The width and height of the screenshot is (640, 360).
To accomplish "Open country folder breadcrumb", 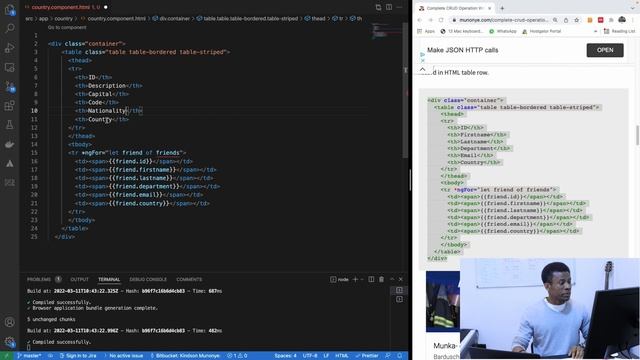I will click(x=64, y=18).
